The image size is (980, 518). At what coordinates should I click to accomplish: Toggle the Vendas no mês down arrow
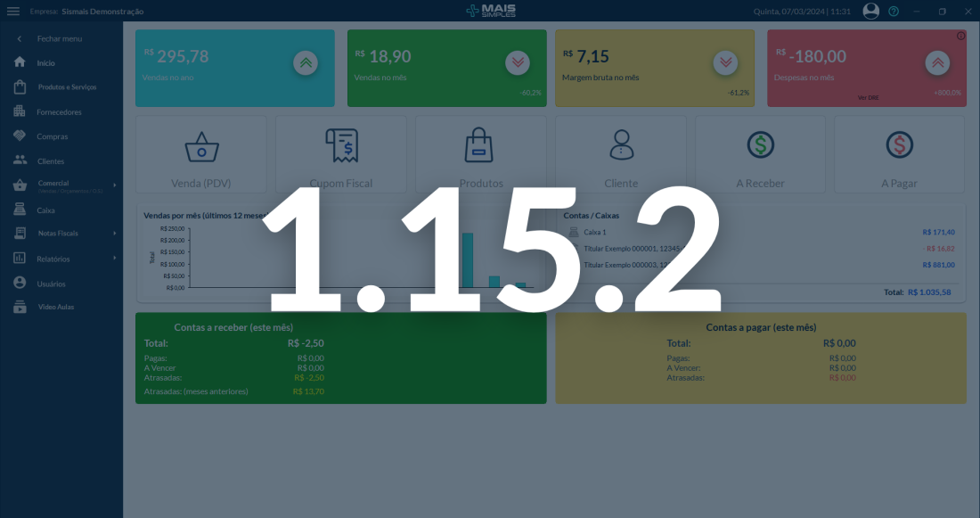click(518, 62)
